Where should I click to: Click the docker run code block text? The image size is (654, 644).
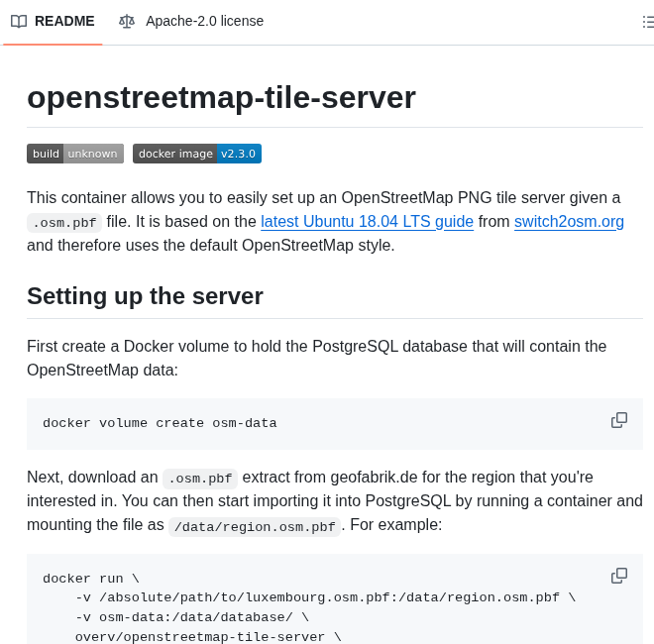point(91,579)
